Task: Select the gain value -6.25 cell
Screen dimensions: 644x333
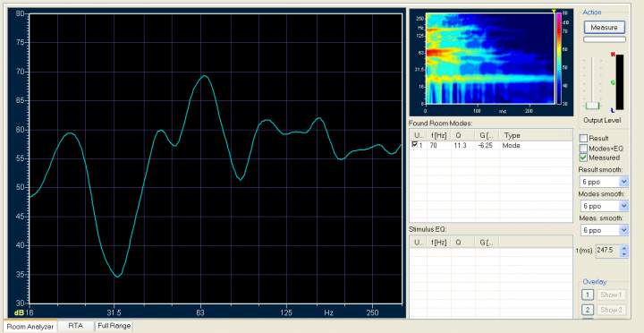Action: [487, 145]
